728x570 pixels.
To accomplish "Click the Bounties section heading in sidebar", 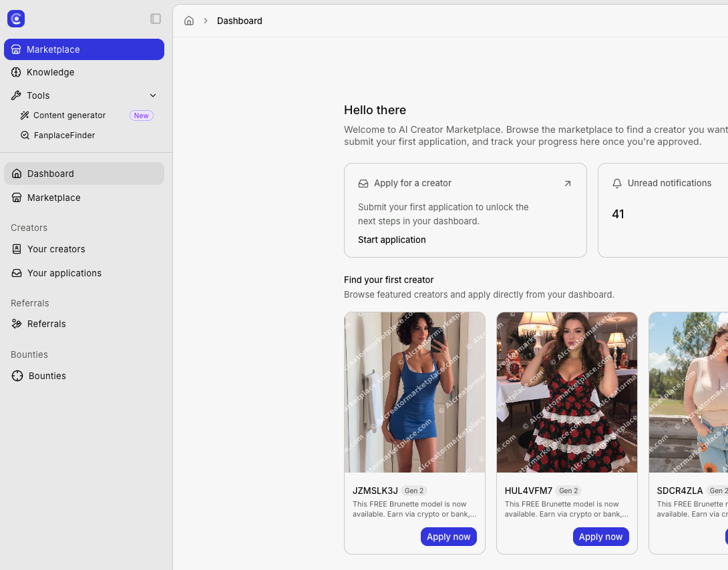I will click(29, 354).
